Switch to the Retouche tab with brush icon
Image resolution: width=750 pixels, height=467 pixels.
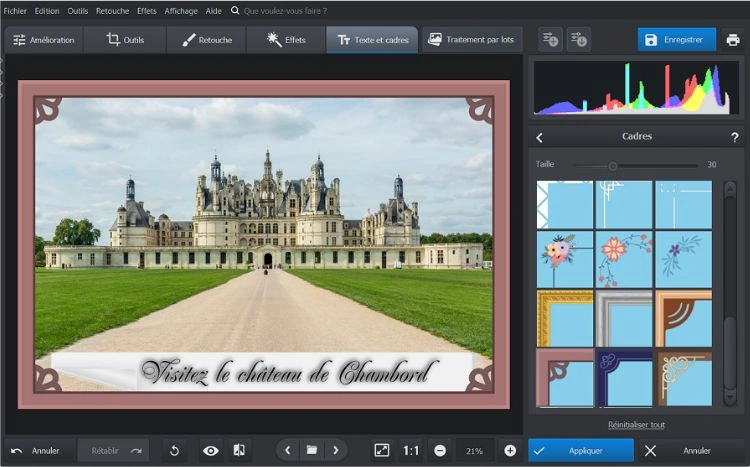point(207,40)
